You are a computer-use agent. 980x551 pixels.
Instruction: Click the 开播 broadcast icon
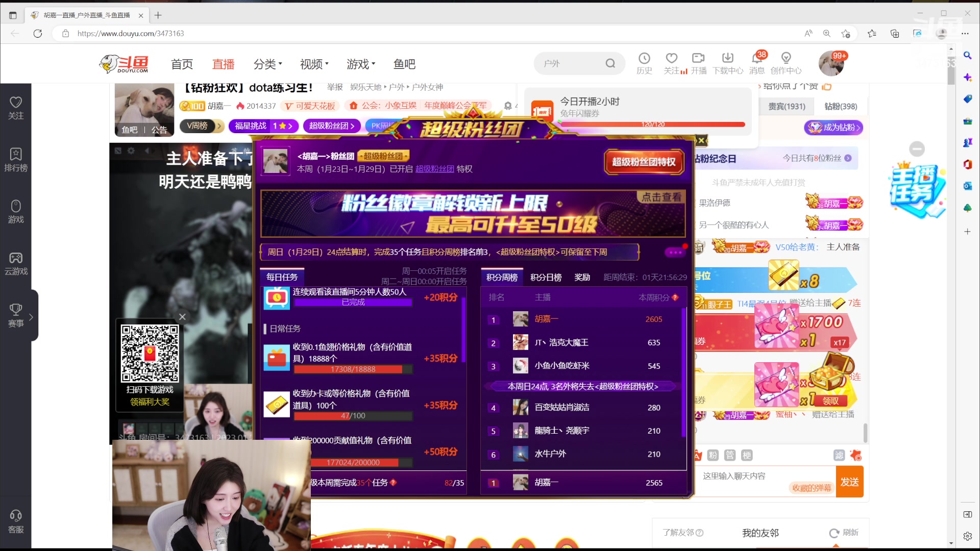point(698,64)
